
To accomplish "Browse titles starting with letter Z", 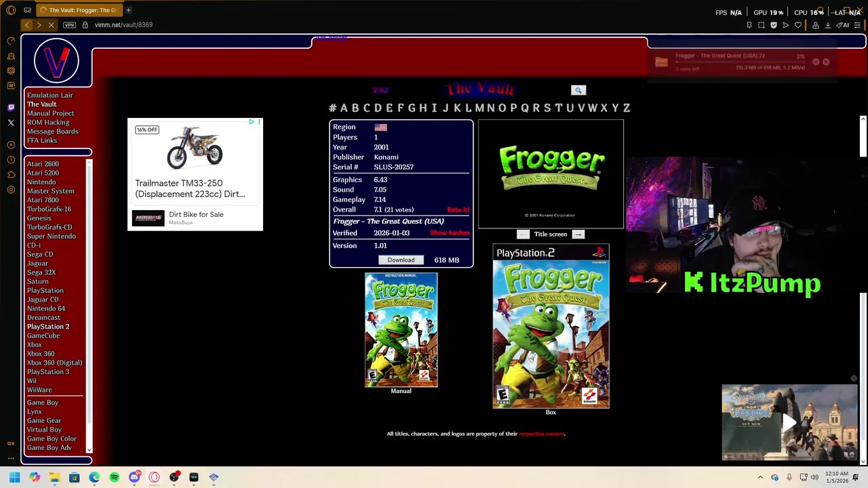I will [x=627, y=108].
